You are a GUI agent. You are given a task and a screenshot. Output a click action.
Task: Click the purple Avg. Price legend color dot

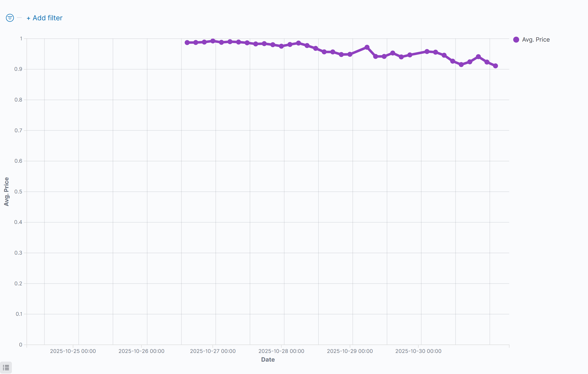[516, 40]
